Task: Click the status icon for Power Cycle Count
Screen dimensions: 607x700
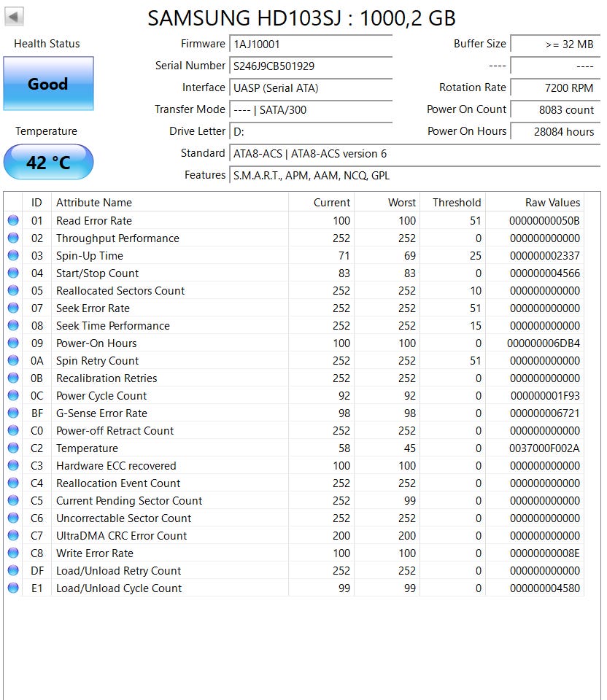Action: pos(13,395)
